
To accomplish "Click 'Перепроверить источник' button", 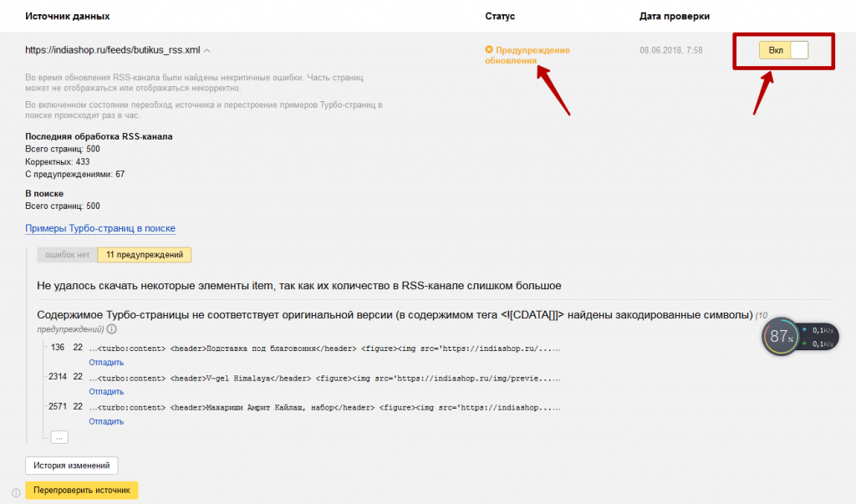I will point(82,491).
